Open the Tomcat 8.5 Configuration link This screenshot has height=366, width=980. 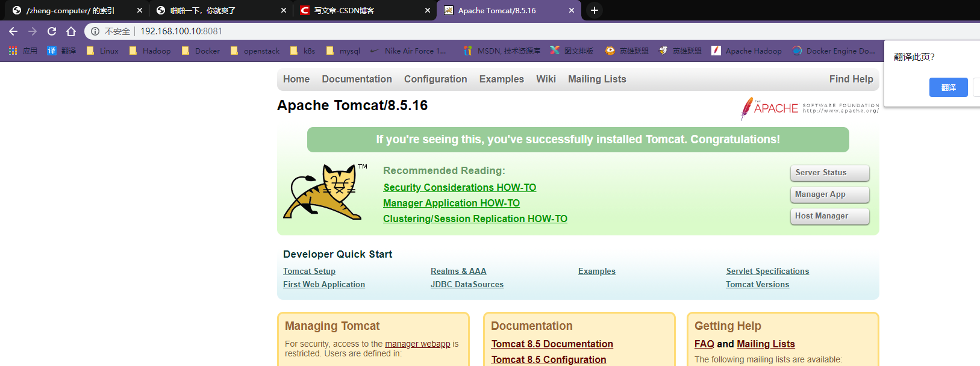tap(549, 359)
